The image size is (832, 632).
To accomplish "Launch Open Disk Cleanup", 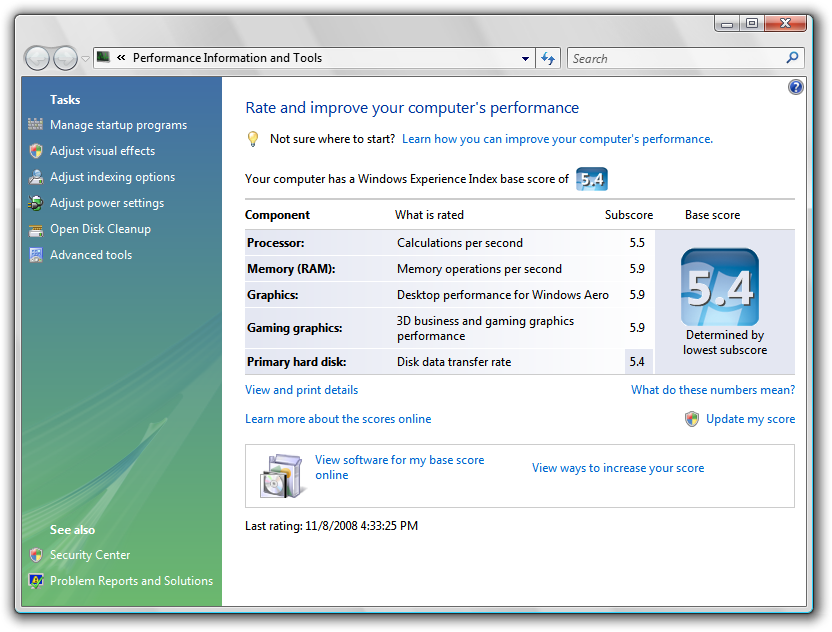I will 100,229.
